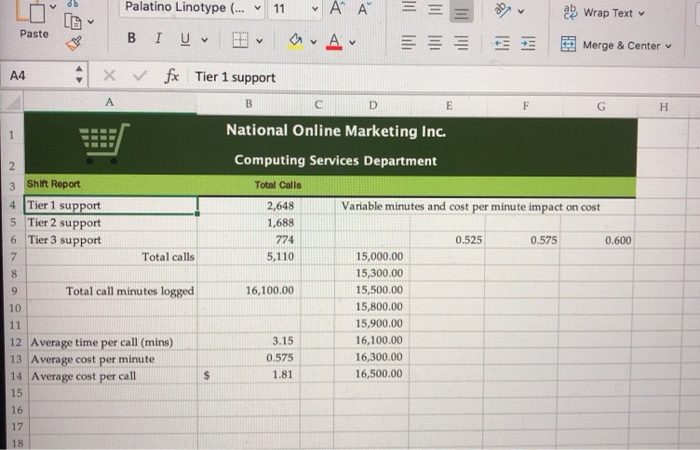The width and height of the screenshot is (700, 450).
Task: Cancel entry with the X icon
Action: (x=109, y=75)
